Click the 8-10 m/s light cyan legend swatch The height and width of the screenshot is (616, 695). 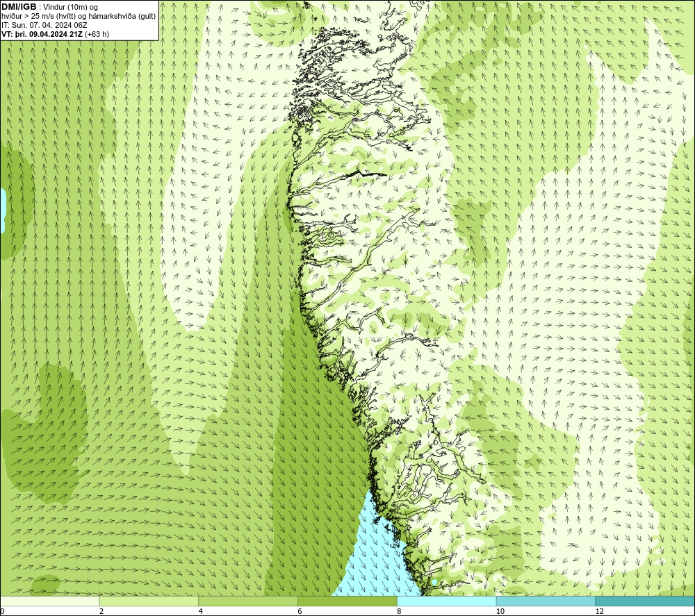click(447, 601)
